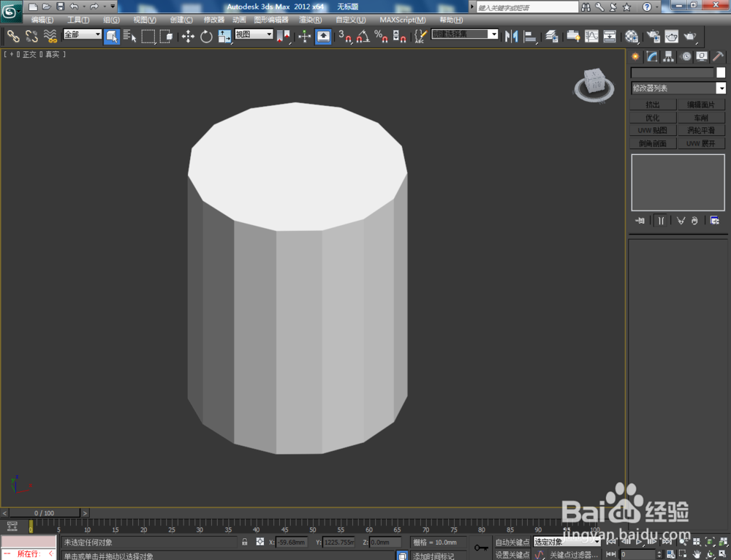Open the 编辑(E) menu
The image size is (731, 560).
pos(42,20)
